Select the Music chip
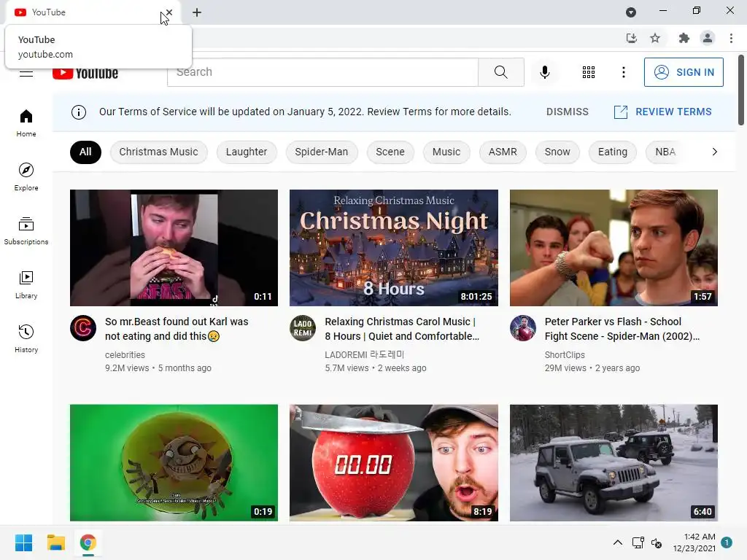Screen dimensions: 747x560 (446, 152)
